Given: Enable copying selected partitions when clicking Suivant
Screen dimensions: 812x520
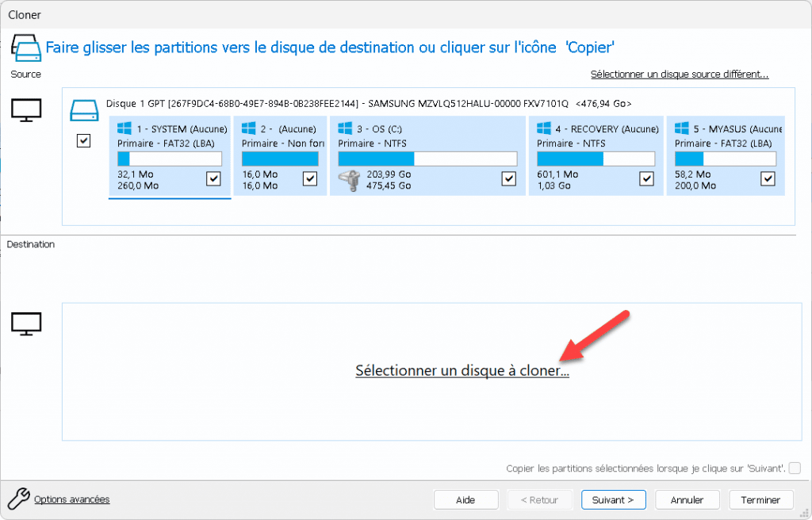Looking at the screenshot, I should [794, 468].
